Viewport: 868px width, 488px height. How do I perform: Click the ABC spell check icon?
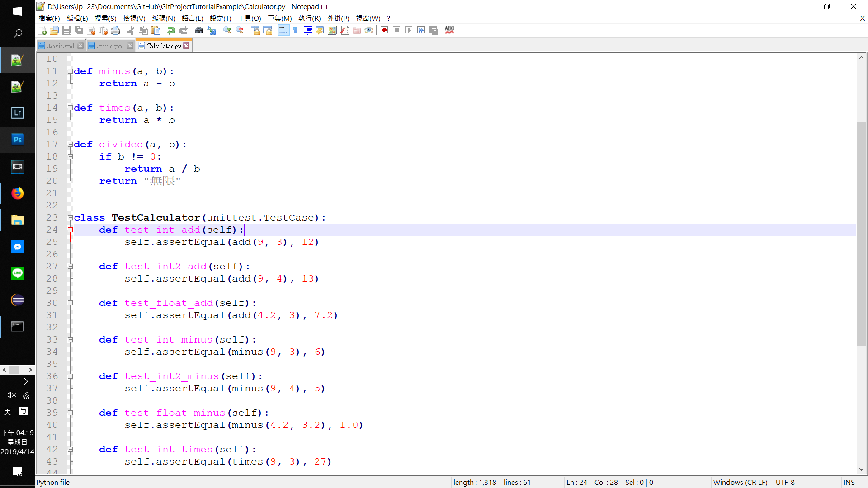pyautogui.click(x=449, y=30)
